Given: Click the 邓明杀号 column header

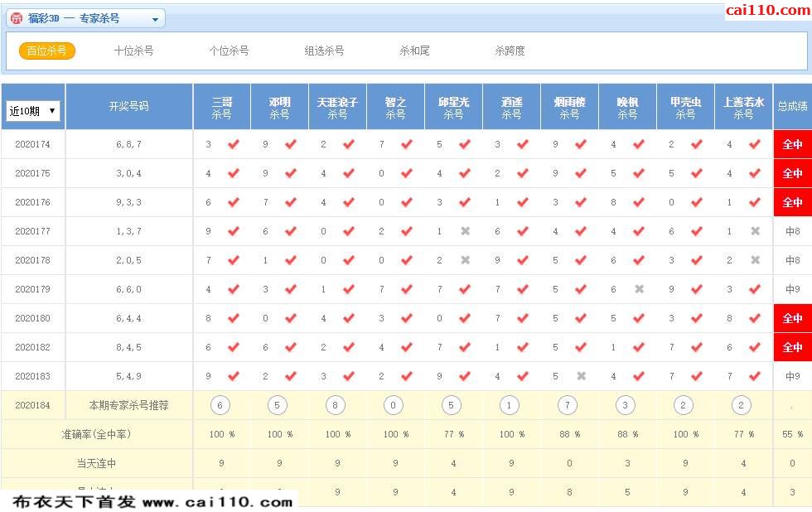Looking at the screenshot, I should 280,107.
